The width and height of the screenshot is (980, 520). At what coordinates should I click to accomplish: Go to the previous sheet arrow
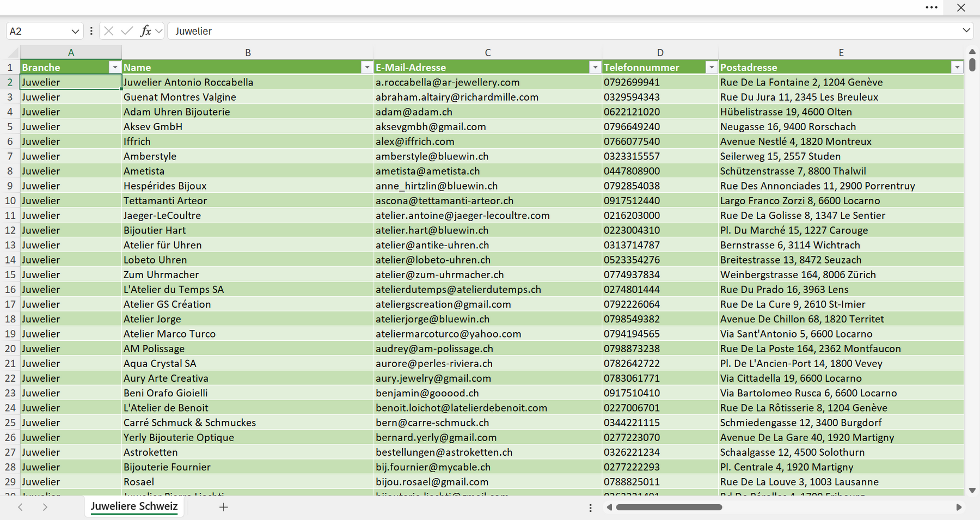click(x=20, y=507)
